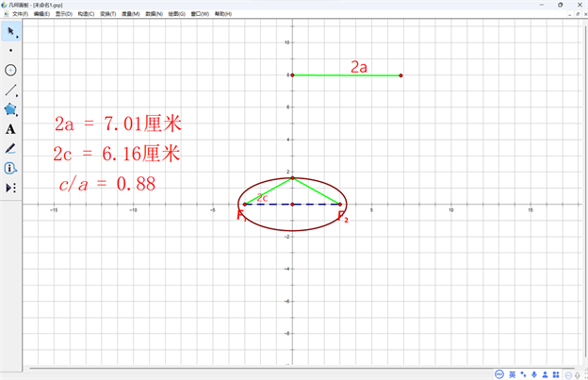Click the microphone icon in IME bar
The height and width of the screenshot is (380, 588).
[534, 374]
